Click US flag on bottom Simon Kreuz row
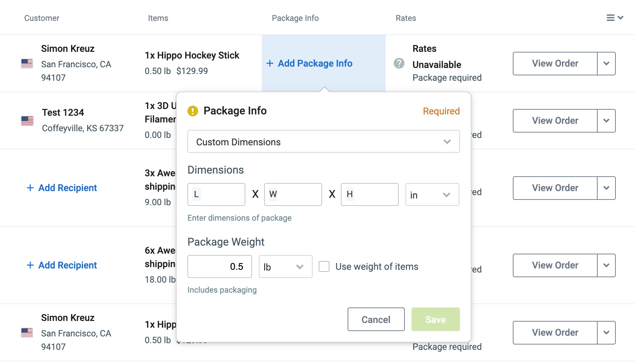 click(x=27, y=332)
